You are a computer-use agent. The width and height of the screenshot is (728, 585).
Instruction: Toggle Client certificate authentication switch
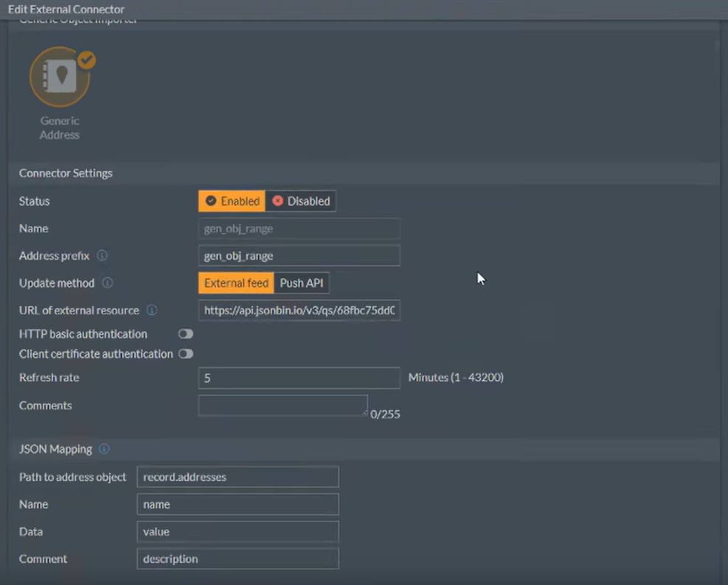tap(186, 354)
